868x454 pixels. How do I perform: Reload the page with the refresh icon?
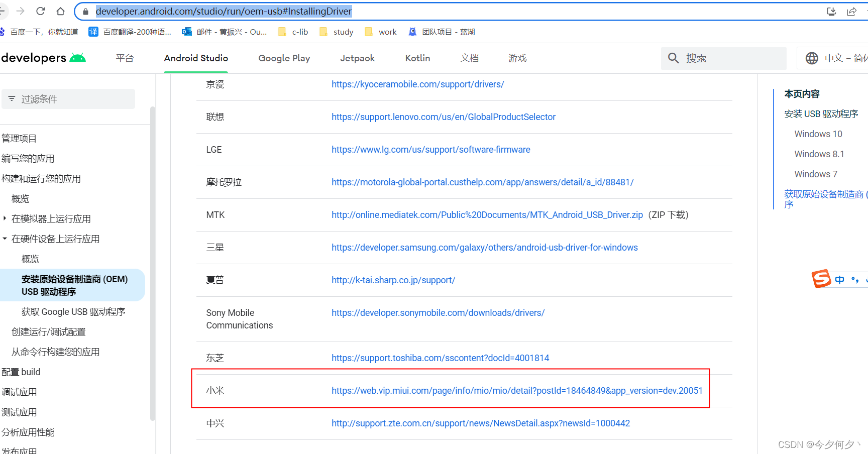41,11
